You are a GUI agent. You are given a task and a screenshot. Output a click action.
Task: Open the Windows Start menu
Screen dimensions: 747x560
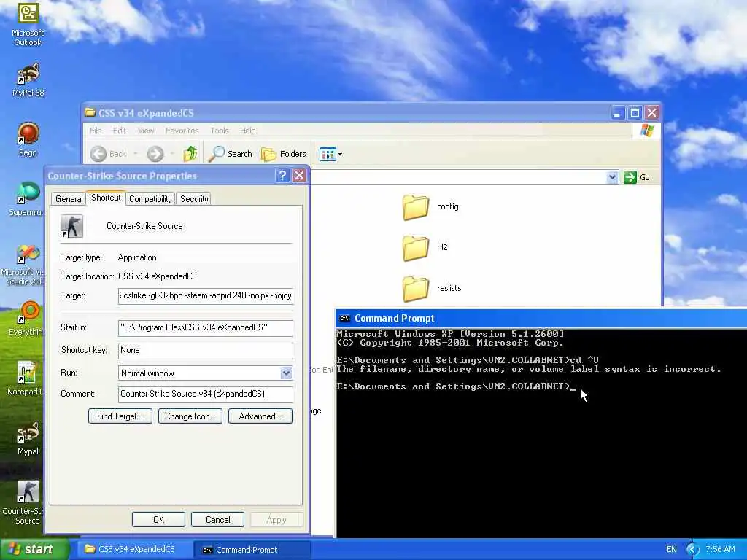(34, 549)
